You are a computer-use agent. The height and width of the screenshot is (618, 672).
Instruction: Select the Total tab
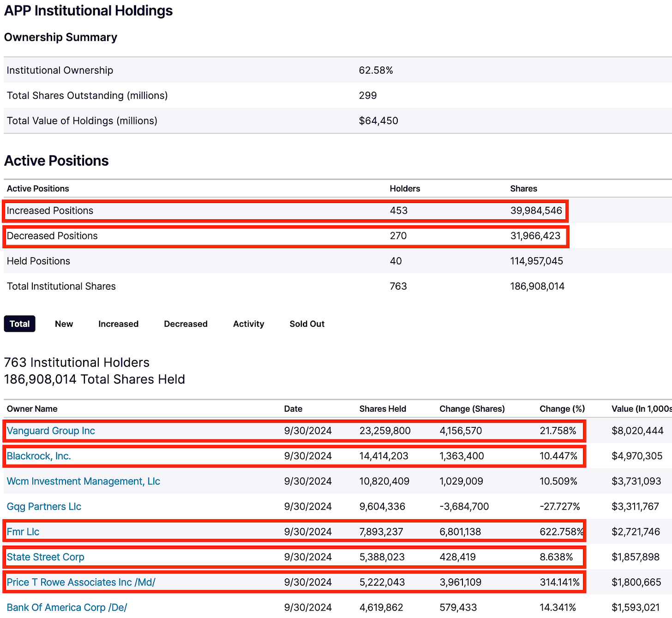(20, 324)
